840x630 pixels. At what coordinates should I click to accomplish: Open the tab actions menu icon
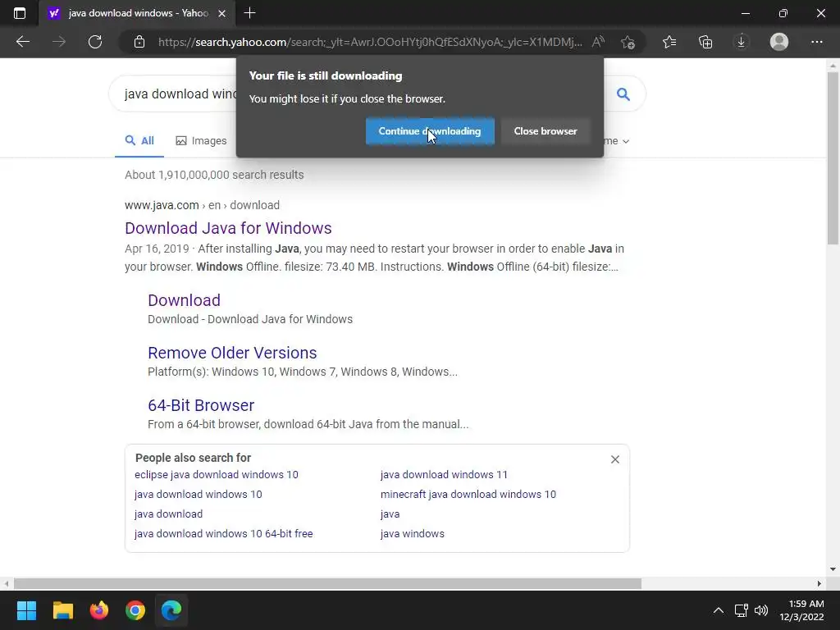coord(20,13)
